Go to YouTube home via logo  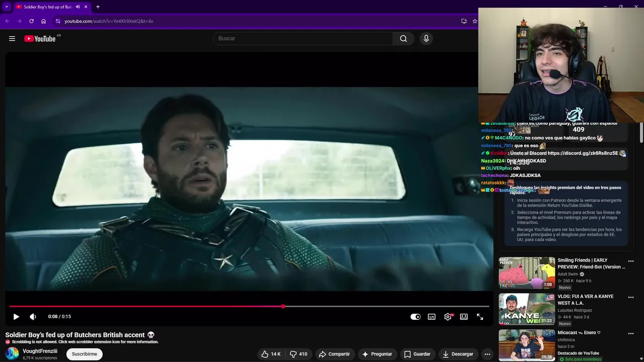tap(40, 39)
